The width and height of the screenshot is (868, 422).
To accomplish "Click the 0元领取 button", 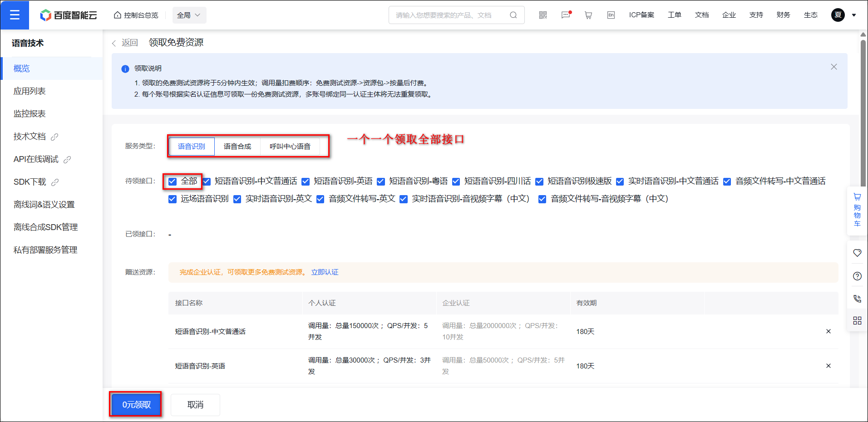I will [x=136, y=404].
